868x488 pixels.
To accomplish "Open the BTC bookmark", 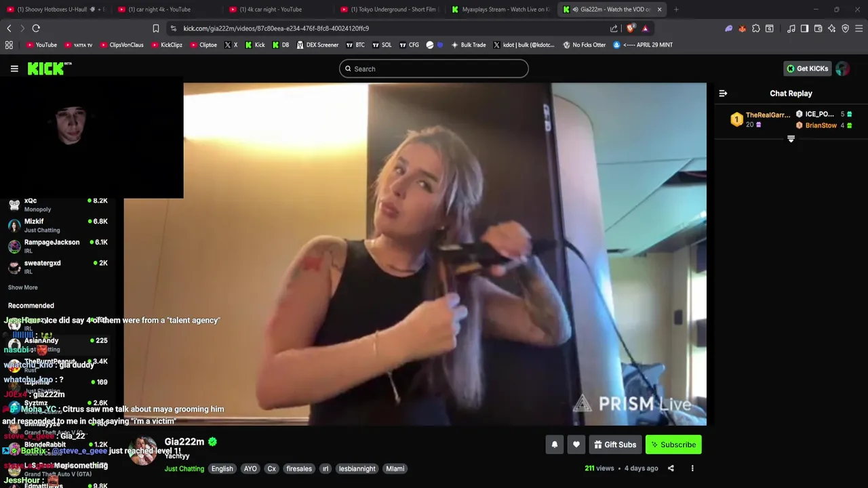I will click(355, 45).
